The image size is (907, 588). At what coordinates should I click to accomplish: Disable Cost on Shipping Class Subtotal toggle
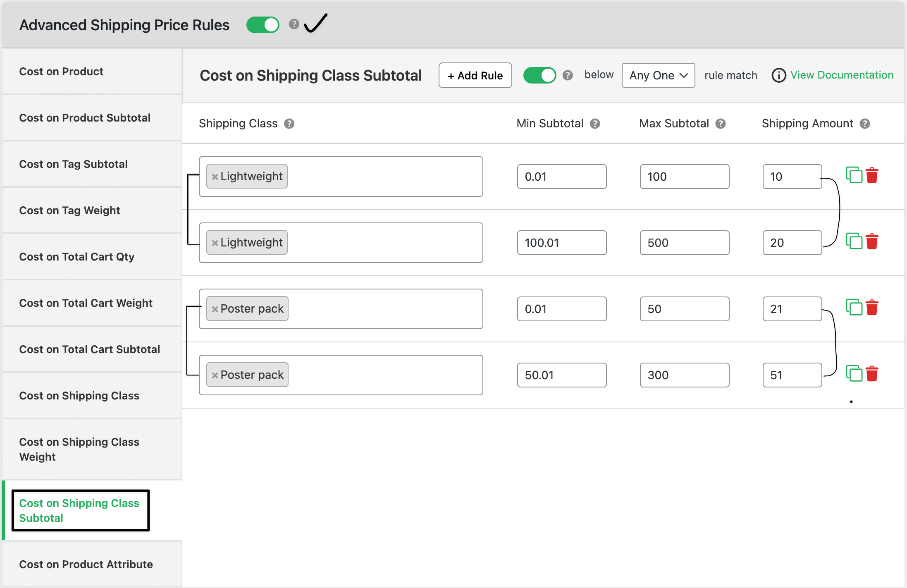click(x=539, y=75)
